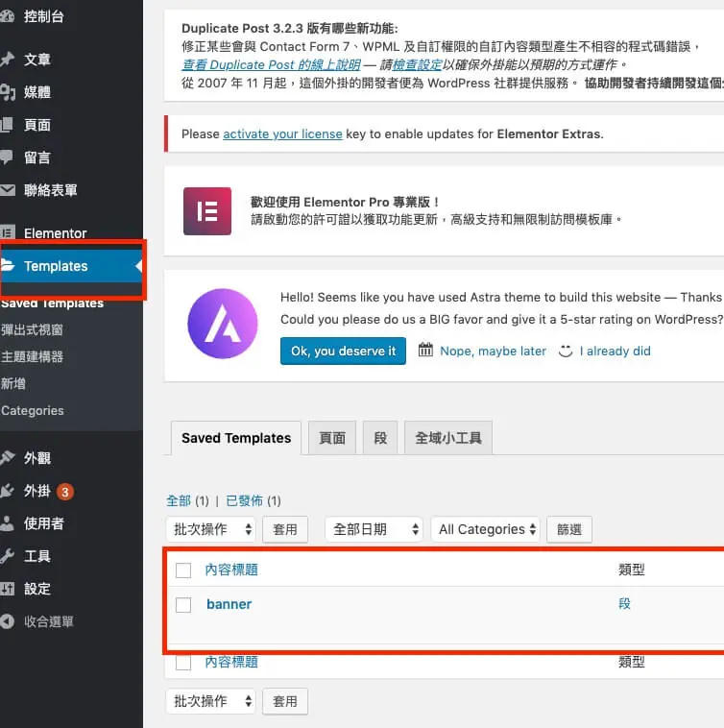Tick the checkbox for the banner row

pos(183,605)
